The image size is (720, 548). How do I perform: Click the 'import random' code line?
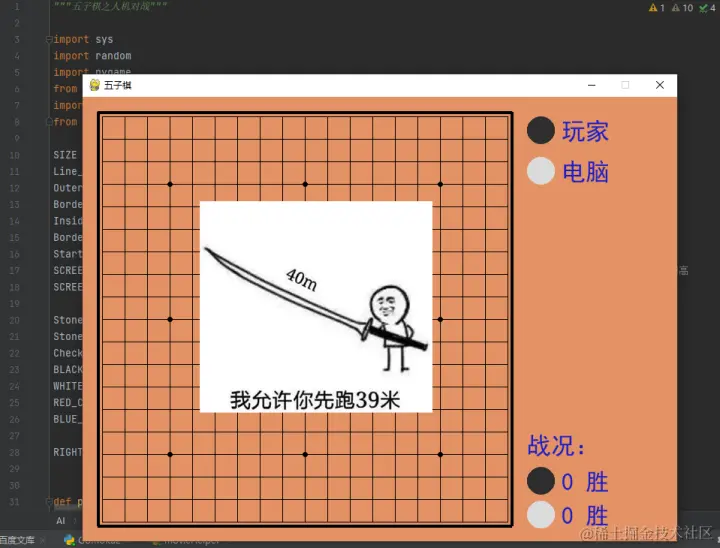tap(92, 56)
